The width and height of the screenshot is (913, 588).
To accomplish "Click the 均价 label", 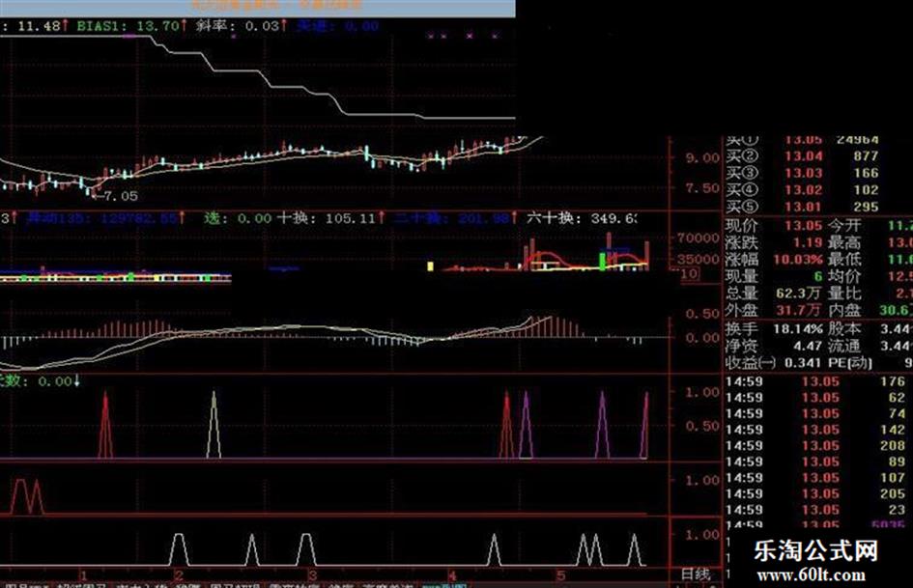I will click(844, 276).
